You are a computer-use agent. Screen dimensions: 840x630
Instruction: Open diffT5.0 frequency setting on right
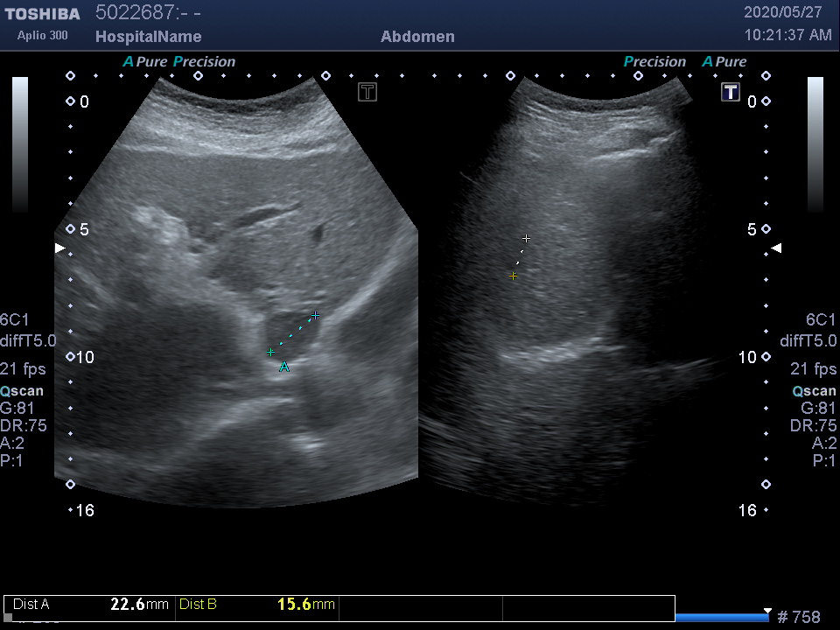point(808,341)
